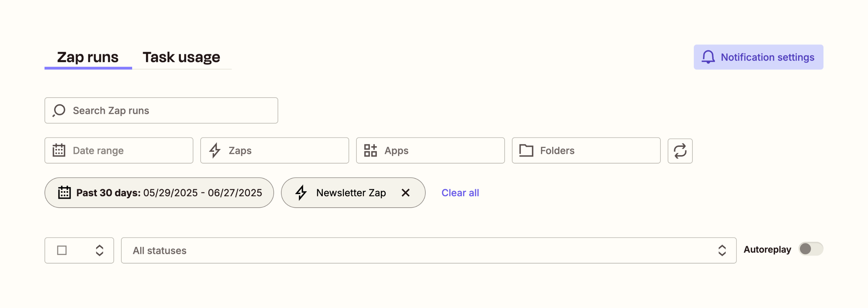
Task: Click calendar icon on Past 30 days chip
Action: click(x=64, y=192)
